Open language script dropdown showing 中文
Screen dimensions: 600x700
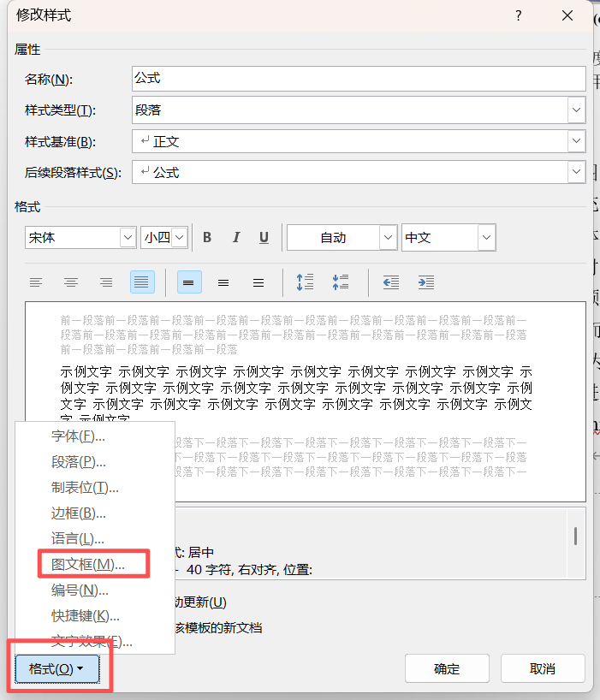point(487,238)
